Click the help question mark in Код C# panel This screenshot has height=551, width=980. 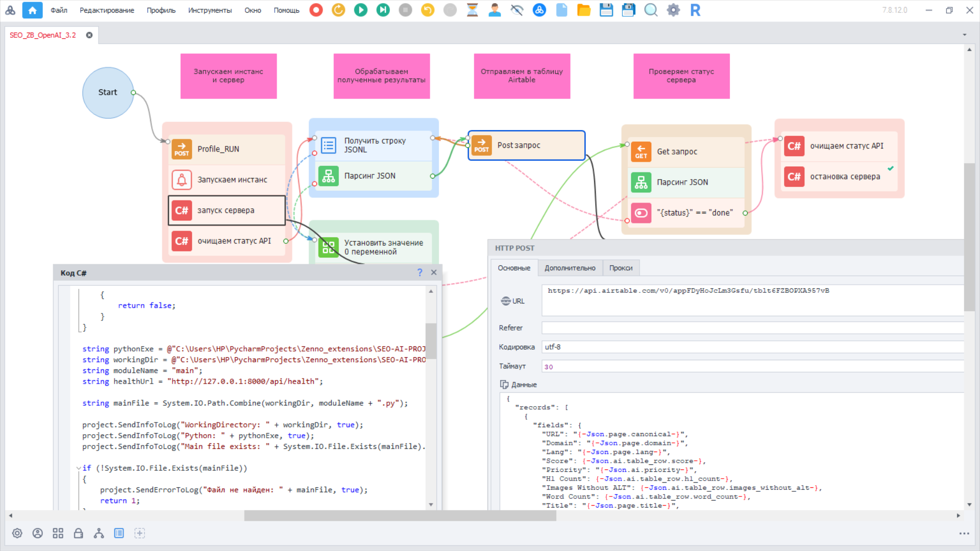(x=420, y=272)
